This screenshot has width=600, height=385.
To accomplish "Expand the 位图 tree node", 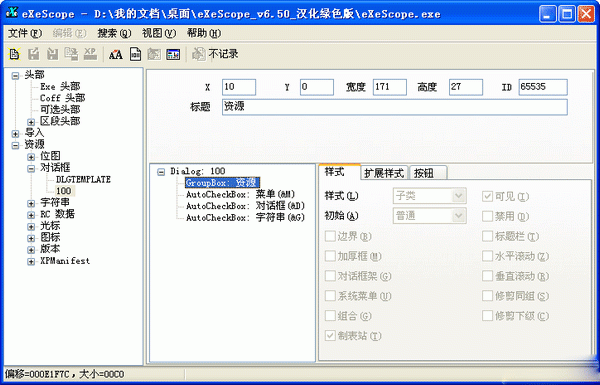I will click(31, 157).
